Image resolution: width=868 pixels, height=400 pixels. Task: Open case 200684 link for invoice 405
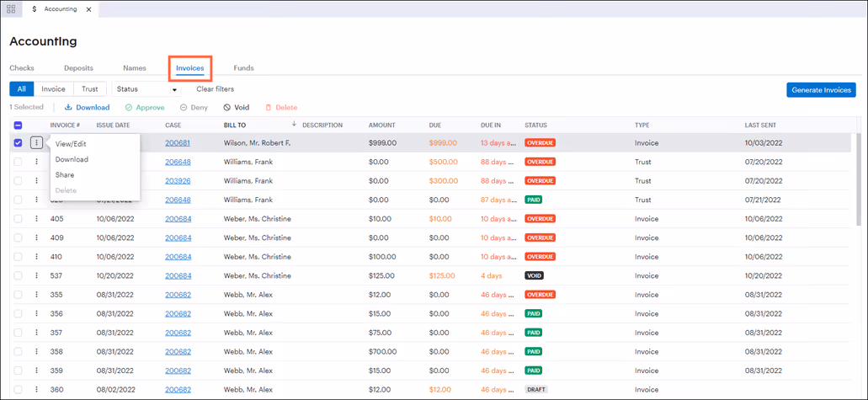point(178,219)
